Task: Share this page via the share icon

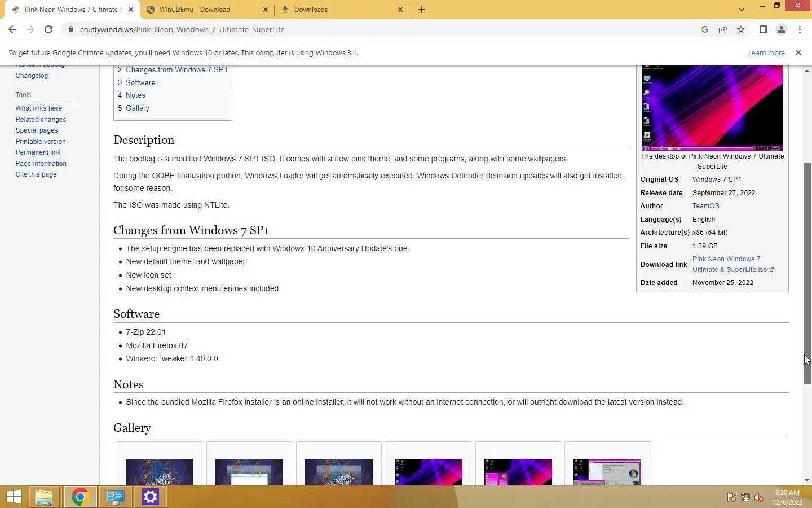Action: [x=723, y=29]
